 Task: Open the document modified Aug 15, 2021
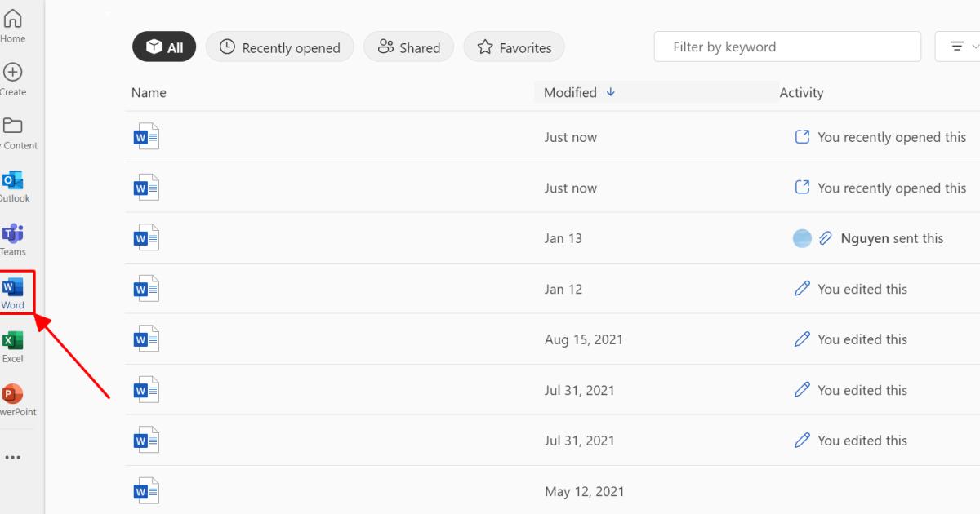[146, 339]
